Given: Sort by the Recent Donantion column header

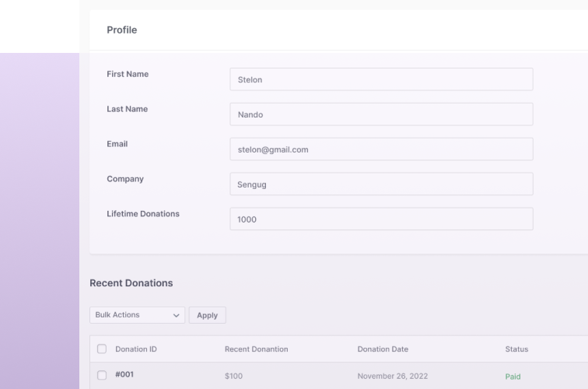Looking at the screenshot, I should click(x=257, y=349).
